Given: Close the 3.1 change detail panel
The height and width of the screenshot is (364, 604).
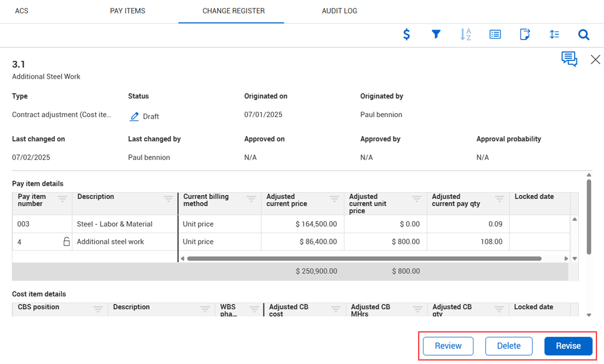Looking at the screenshot, I should pyautogui.click(x=595, y=60).
